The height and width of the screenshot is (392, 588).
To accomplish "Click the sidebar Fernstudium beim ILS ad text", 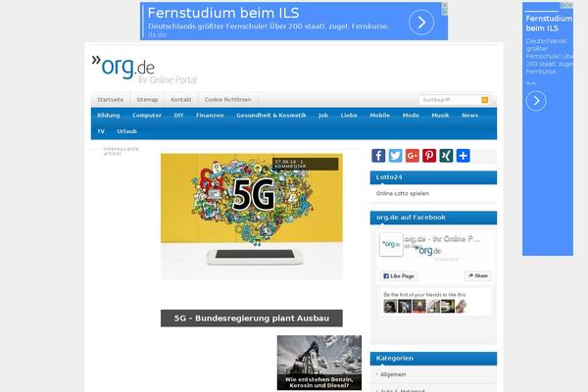I will (x=549, y=24).
